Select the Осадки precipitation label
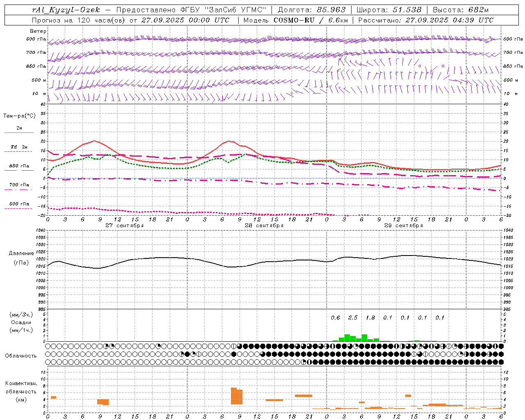 point(21,322)
